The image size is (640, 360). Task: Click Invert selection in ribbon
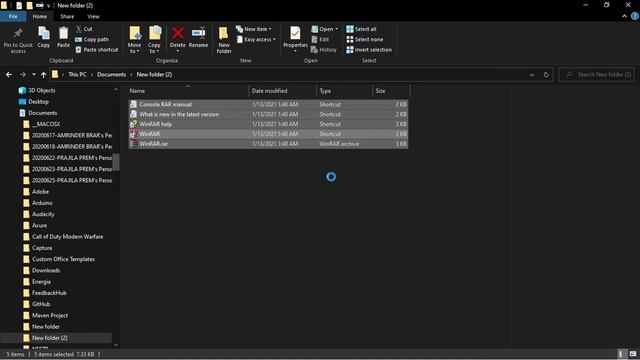coord(369,49)
